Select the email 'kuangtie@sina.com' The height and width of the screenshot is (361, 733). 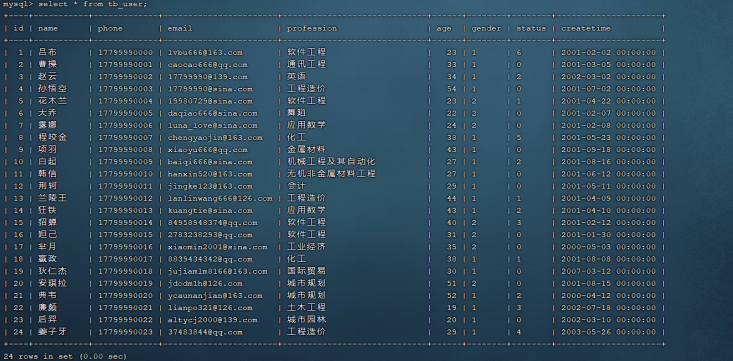coord(210,211)
